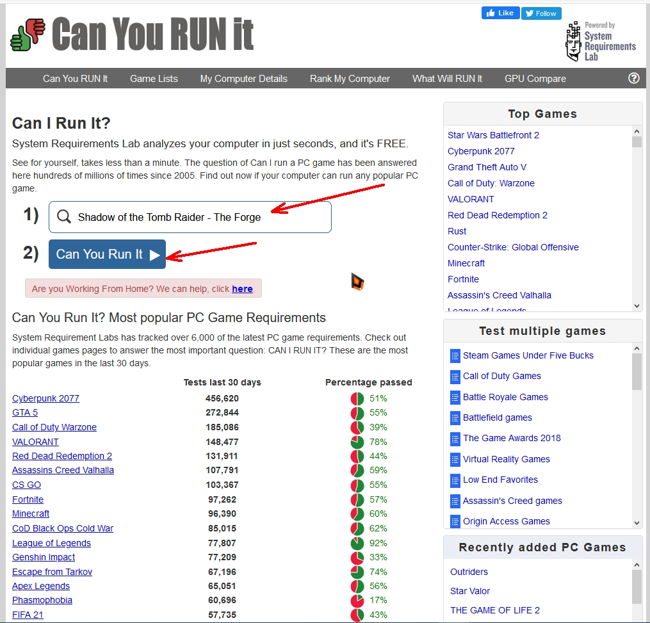The image size is (650, 623).
Task: Open the Fortnite link in the table
Action: pos(28,499)
